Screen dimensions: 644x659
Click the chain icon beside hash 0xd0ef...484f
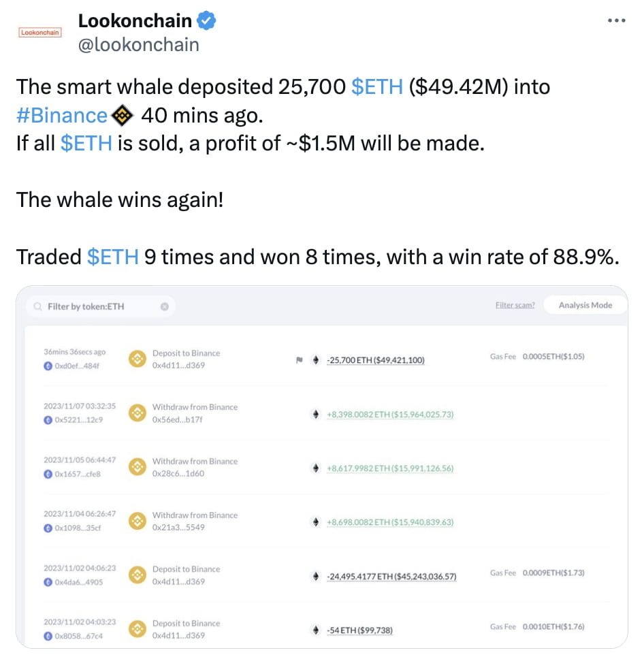pos(46,367)
